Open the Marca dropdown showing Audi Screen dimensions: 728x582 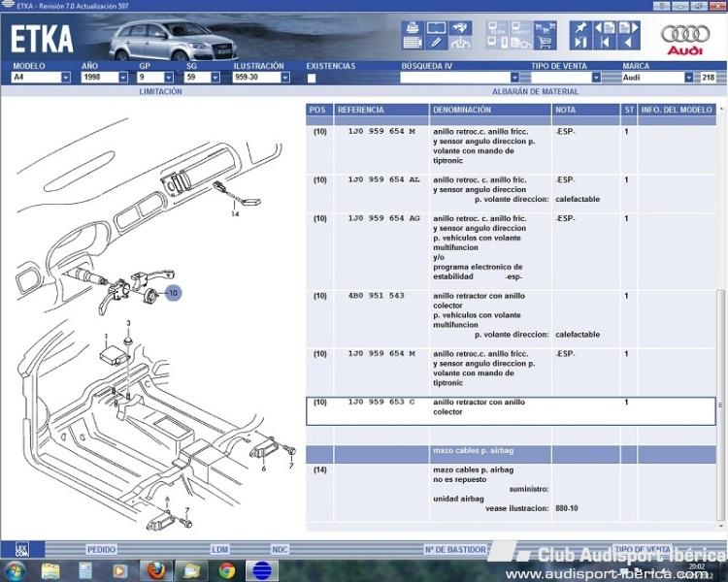click(x=688, y=78)
